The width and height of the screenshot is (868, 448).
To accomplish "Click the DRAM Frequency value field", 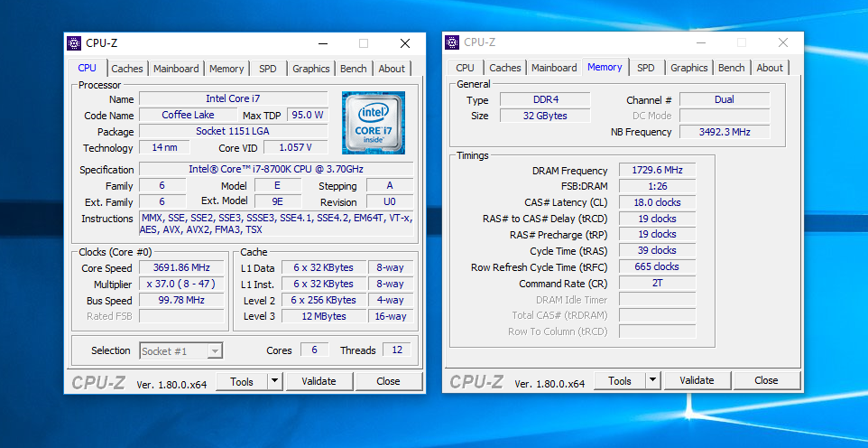I will [x=657, y=171].
